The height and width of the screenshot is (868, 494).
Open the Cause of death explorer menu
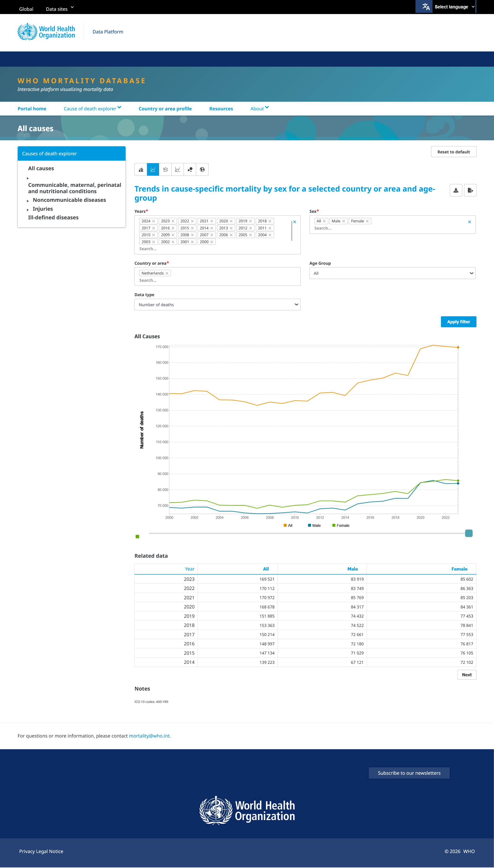coord(92,108)
